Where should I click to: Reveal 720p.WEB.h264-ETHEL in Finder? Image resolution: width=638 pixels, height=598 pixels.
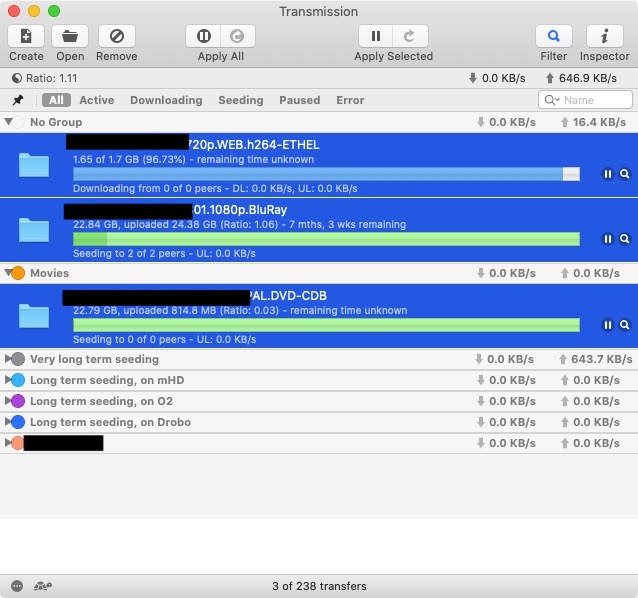(625, 174)
